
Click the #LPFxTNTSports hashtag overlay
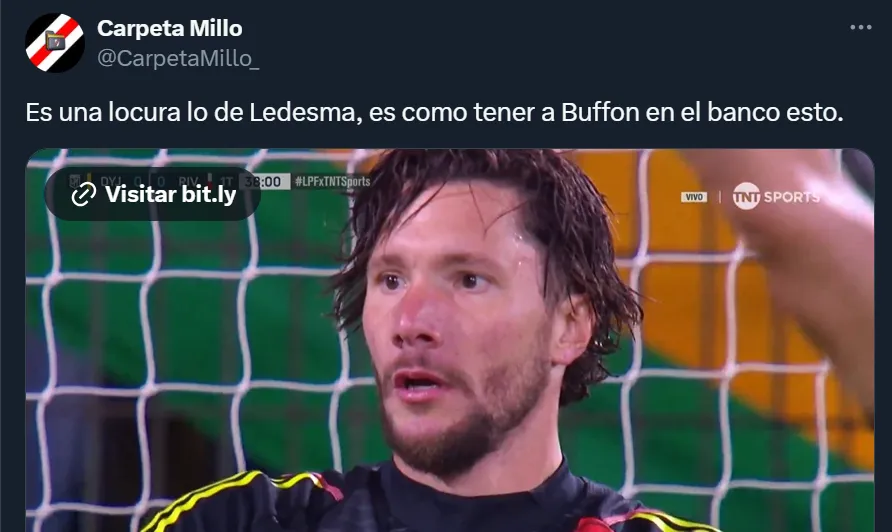(333, 182)
